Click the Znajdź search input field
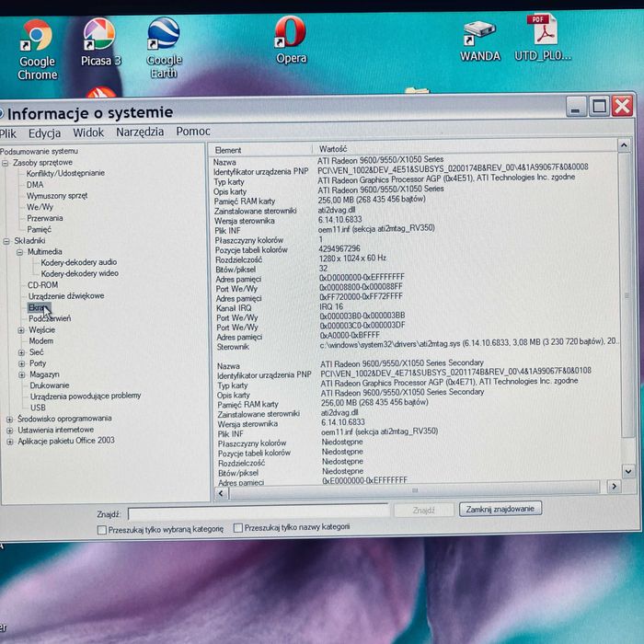The height and width of the screenshot is (644, 644). (259, 512)
